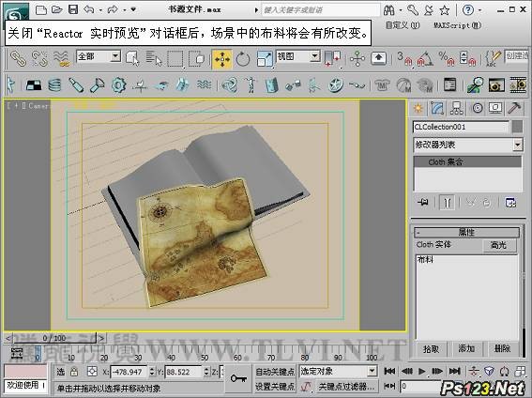Switch to the Hierarchy panel tab
The height and width of the screenshot is (398, 532).
coord(456,108)
